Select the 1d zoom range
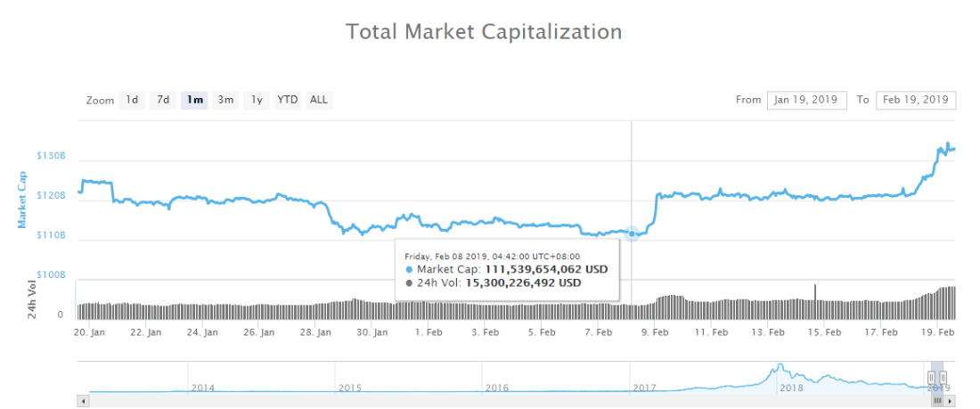The width and height of the screenshot is (980, 409). point(132,100)
